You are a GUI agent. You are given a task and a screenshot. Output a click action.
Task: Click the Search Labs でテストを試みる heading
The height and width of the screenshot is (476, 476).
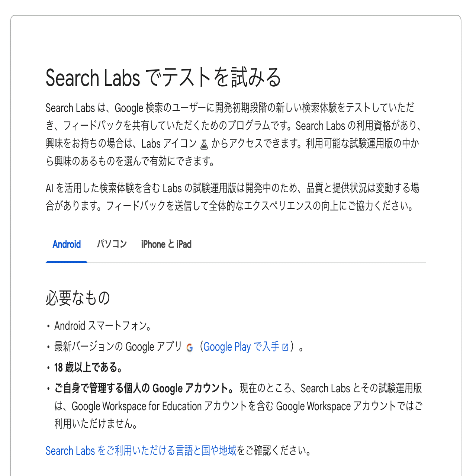pos(164,77)
